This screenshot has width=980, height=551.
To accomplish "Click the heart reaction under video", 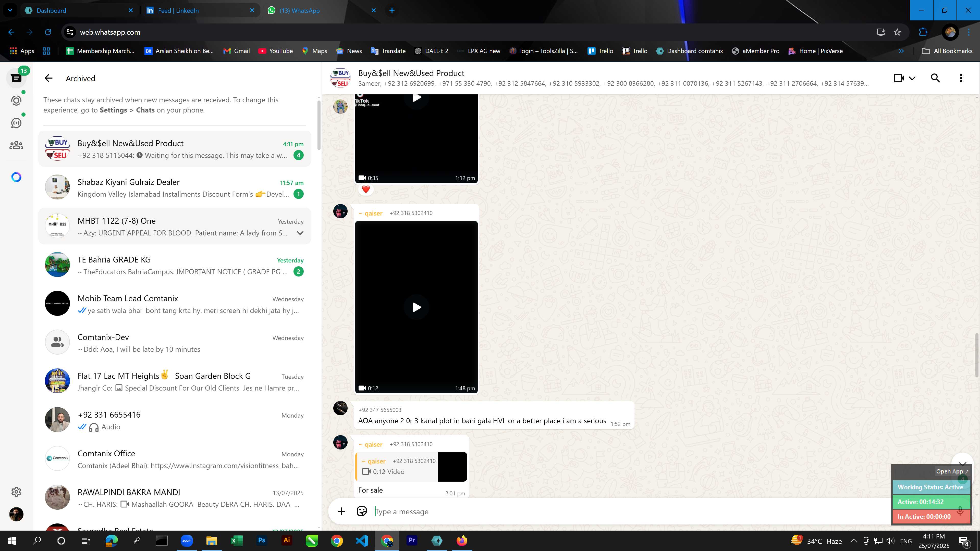I will coord(366,189).
